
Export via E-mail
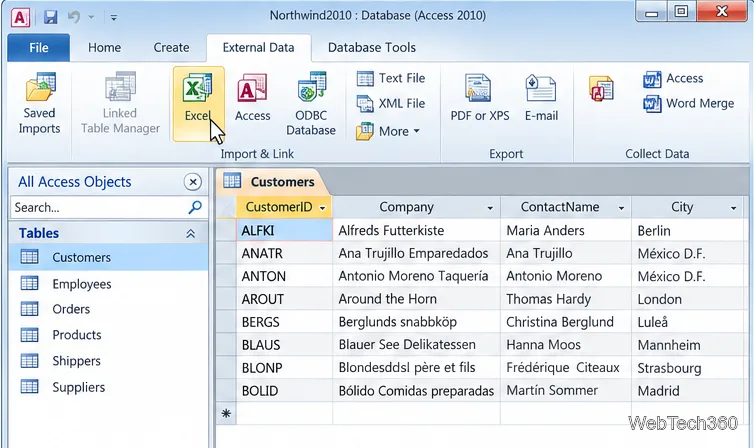pos(541,98)
